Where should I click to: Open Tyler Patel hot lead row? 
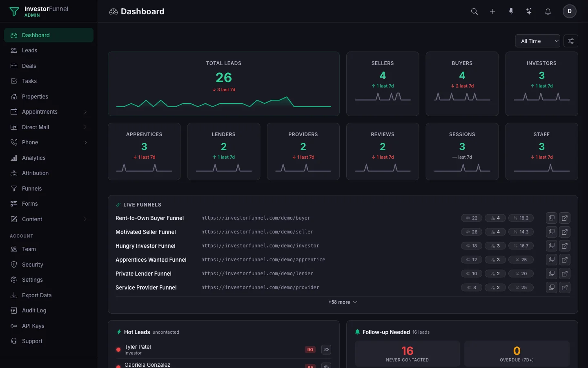click(224, 350)
